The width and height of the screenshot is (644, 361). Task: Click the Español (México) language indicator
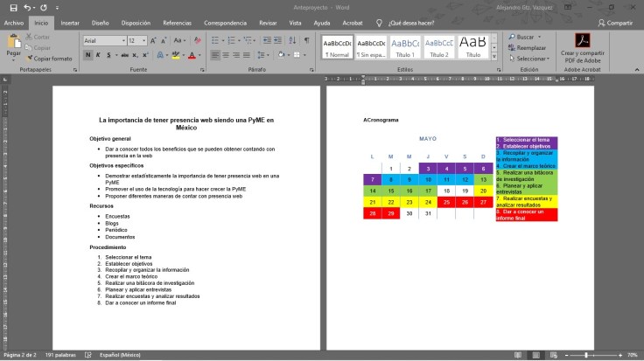(x=120, y=355)
